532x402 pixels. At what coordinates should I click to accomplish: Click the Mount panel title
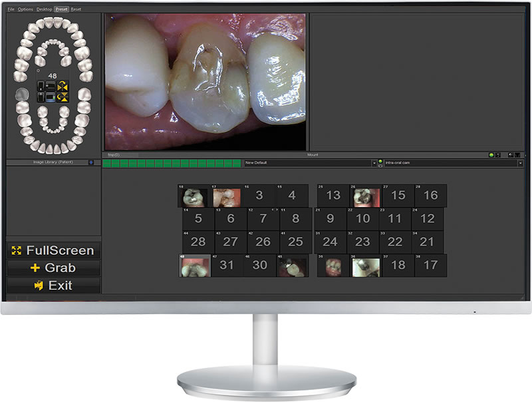313,155
